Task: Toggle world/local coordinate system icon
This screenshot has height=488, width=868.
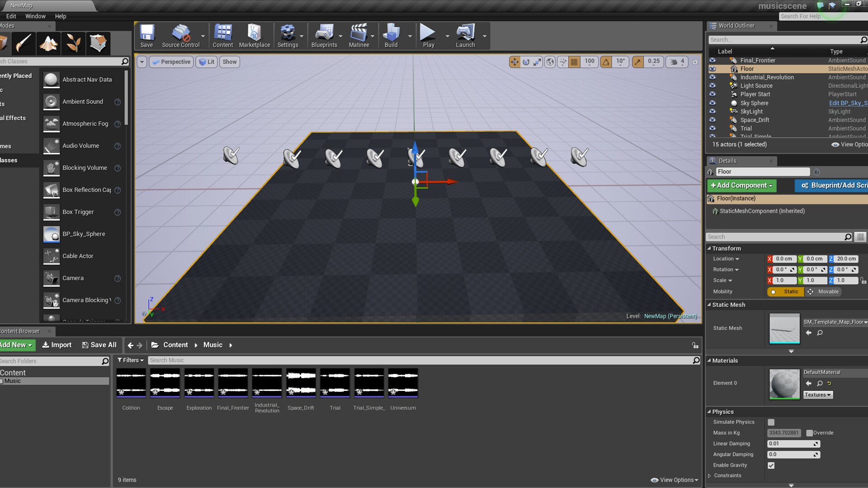Action: click(x=550, y=62)
